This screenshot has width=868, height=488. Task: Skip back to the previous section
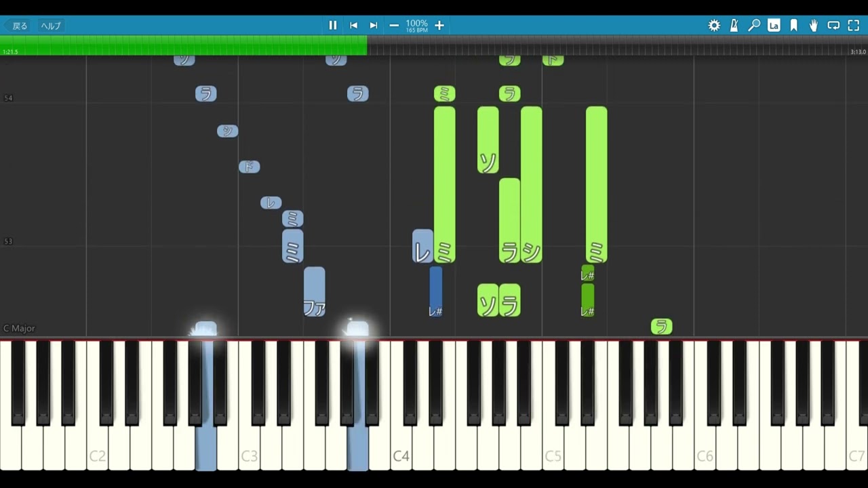click(x=353, y=25)
